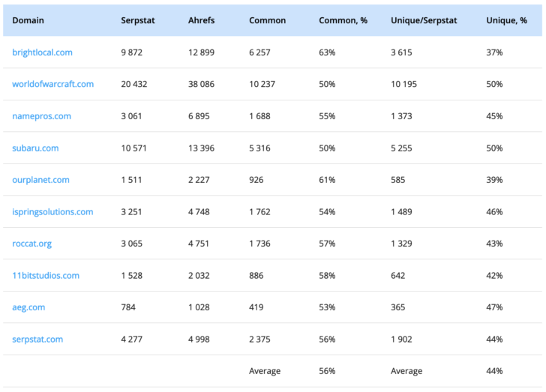This screenshot has width=546, height=392.
Task: Click the 38 086 Ahrefs value cell
Action: click(x=201, y=84)
